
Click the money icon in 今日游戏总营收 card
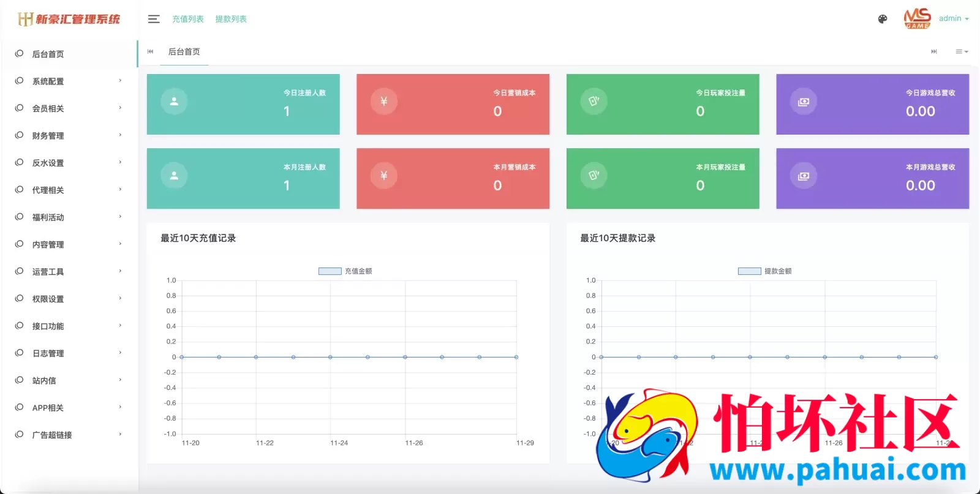pyautogui.click(x=804, y=102)
